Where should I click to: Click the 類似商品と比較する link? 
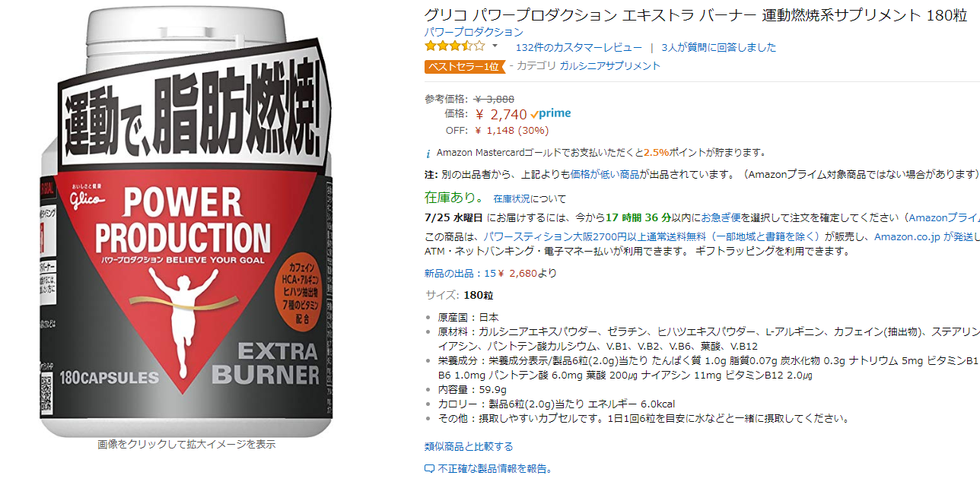(469, 446)
